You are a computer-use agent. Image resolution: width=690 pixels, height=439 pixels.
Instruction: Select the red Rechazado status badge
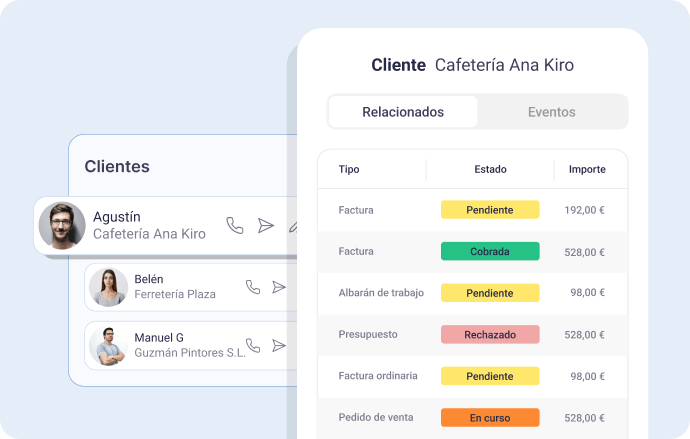pyautogui.click(x=490, y=335)
